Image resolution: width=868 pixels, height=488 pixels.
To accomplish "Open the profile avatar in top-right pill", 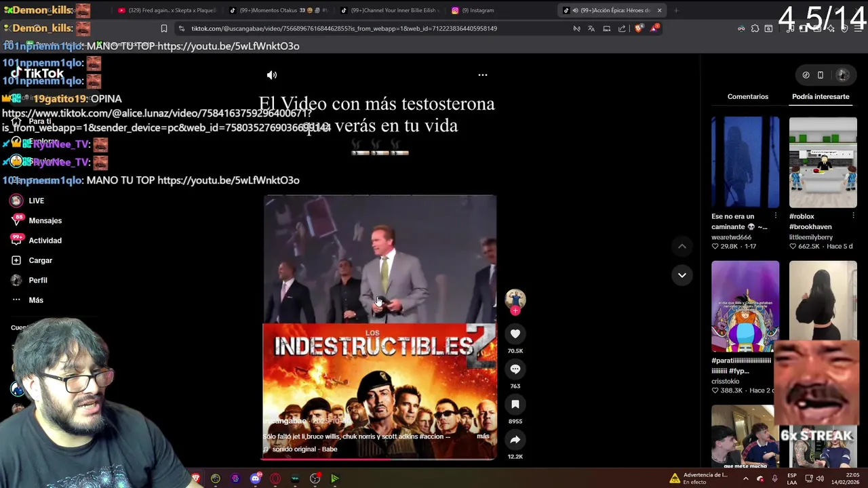I will tap(843, 75).
